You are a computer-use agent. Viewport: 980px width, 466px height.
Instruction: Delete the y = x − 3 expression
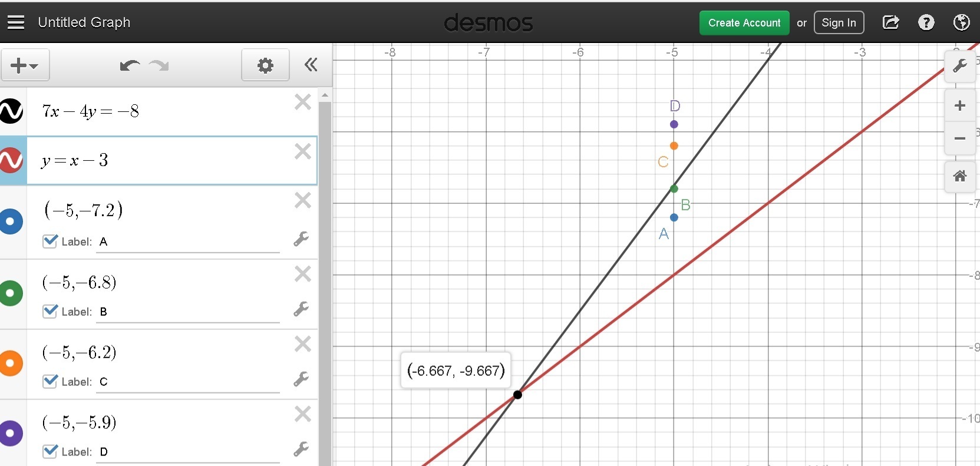(303, 151)
